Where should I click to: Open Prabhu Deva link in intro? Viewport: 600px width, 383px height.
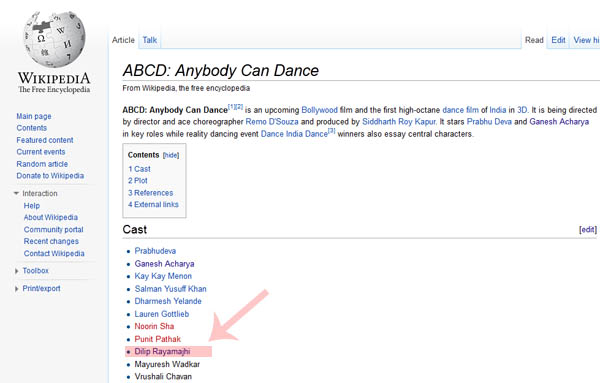click(x=489, y=122)
